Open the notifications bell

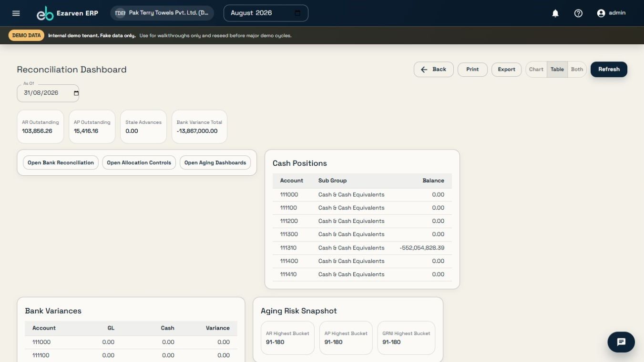[555, 13]
